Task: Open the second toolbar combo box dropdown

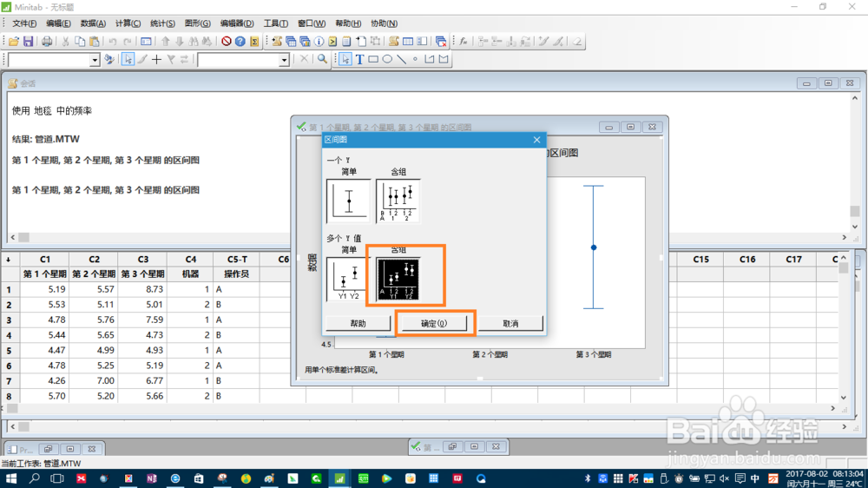Action: point(284,60)
